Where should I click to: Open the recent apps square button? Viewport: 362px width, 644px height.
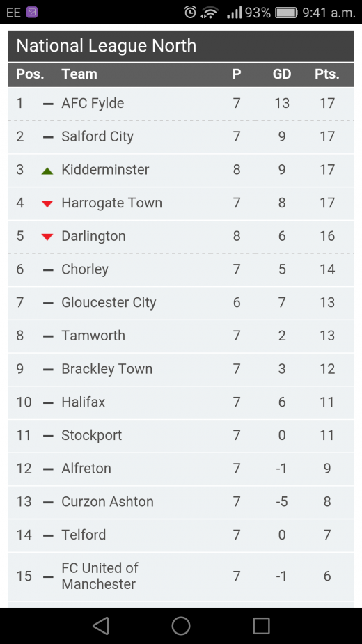261,625
